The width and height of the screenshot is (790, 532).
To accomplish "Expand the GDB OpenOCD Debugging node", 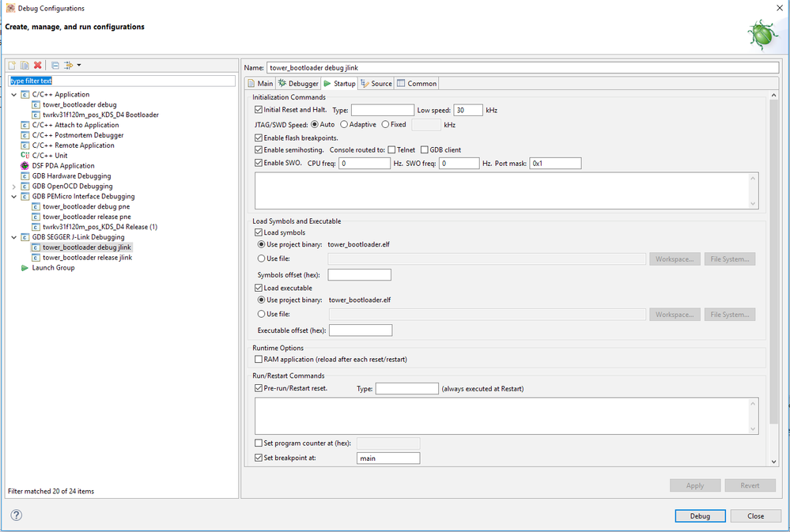I will coord(13,187).
